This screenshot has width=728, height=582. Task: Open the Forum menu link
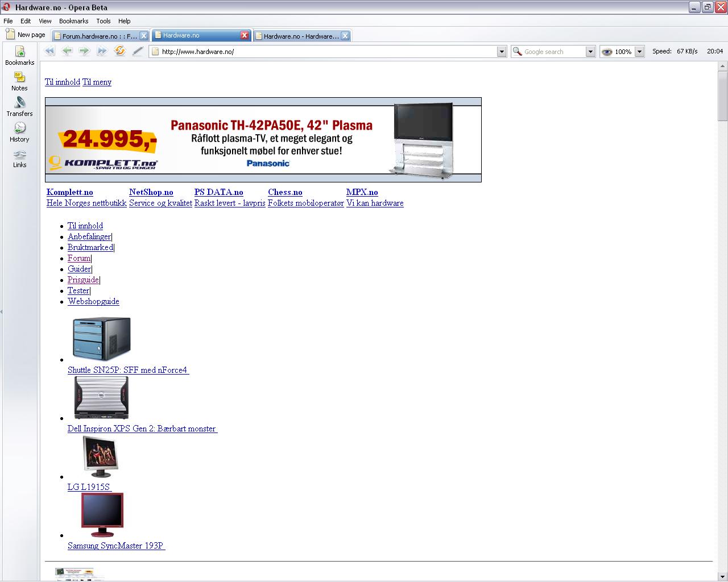(x=79, y=258)
